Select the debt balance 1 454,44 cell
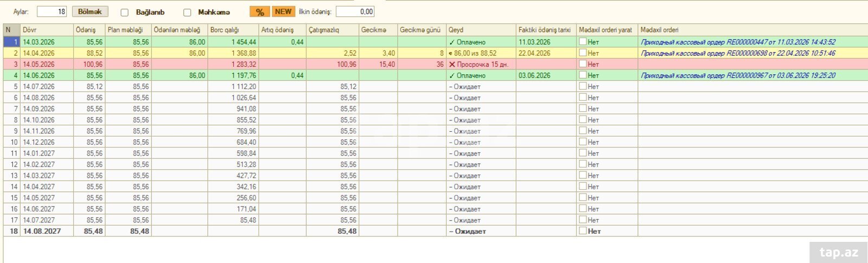 (x=233, y=42)
